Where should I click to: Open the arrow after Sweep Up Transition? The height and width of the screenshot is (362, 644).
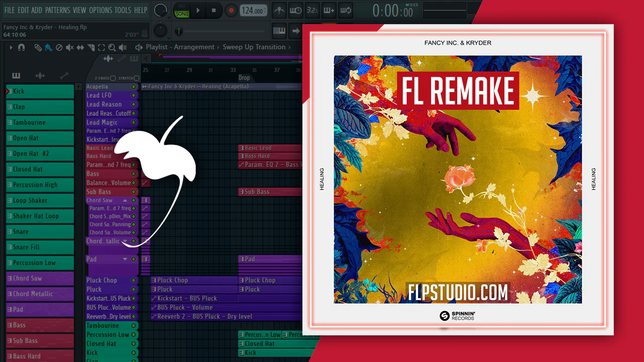pyautogui.click(x=290, y=47)
